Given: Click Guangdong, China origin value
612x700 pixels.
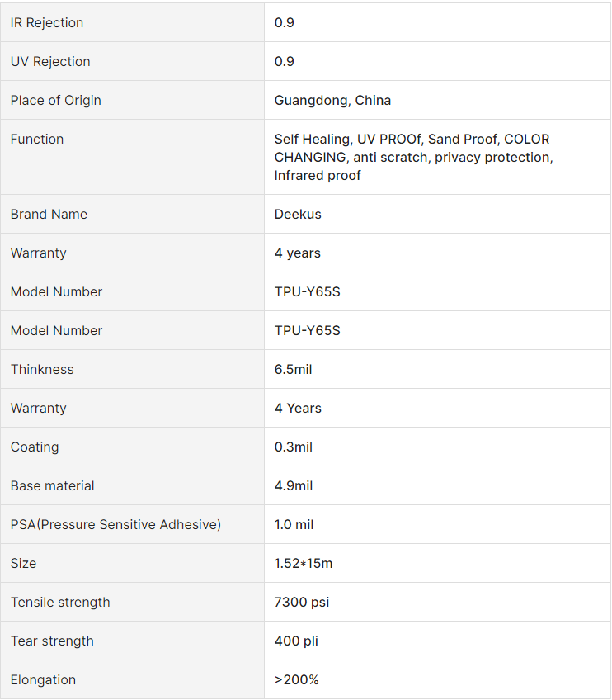Looking at the screenshot, I should click(332, 101).
